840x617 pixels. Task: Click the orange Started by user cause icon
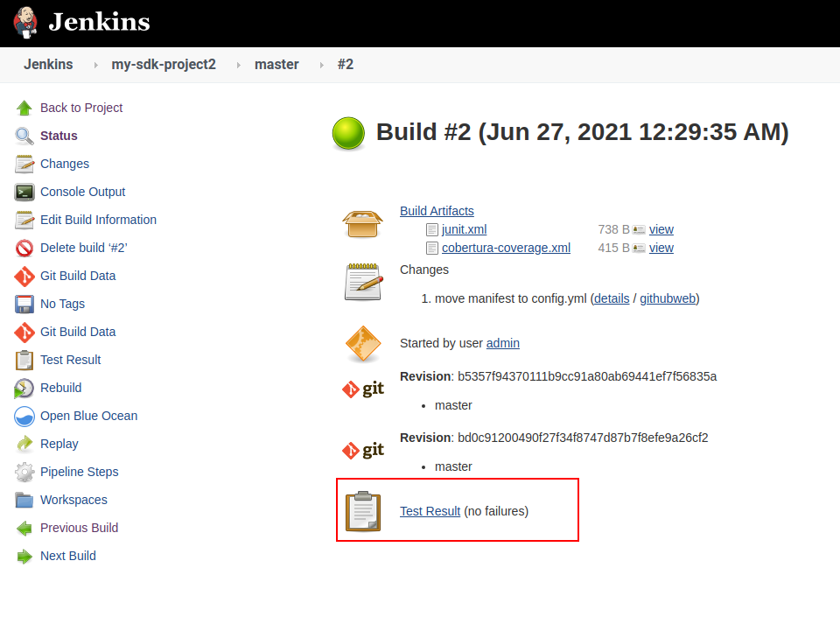pyautogui.click(x=363, y=344)
